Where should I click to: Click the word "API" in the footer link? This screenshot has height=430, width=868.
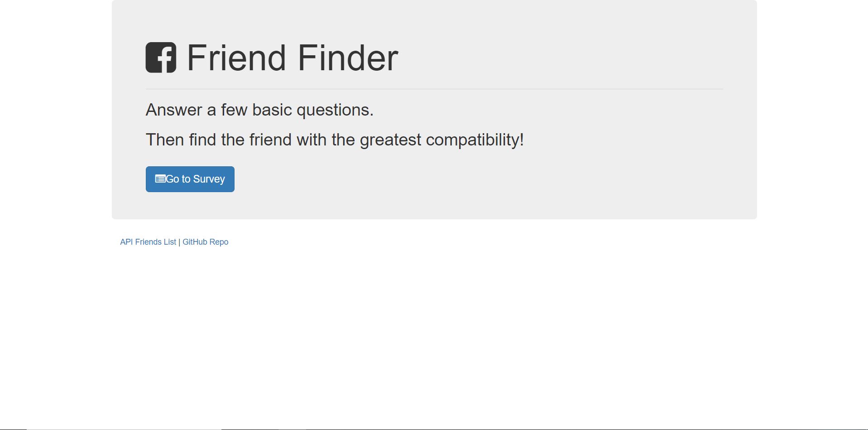click(126, 242)
